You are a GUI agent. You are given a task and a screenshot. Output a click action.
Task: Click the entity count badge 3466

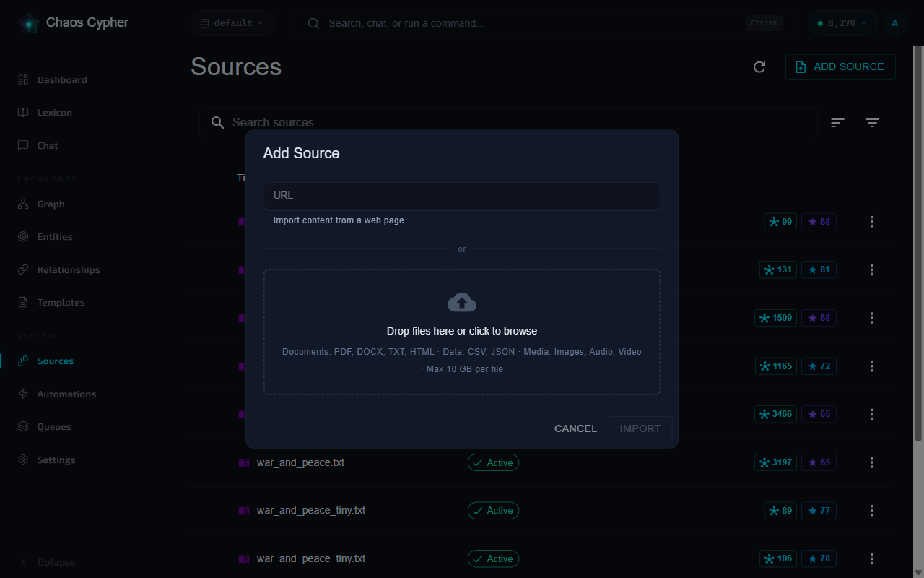[775, 414]
